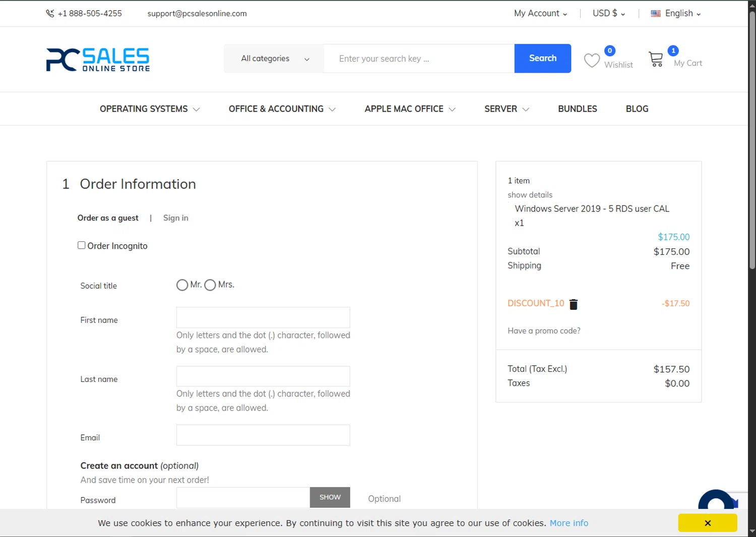
Task: Click the Have a promo code? link
Action: pyautogui.click(x=544, y=331)
